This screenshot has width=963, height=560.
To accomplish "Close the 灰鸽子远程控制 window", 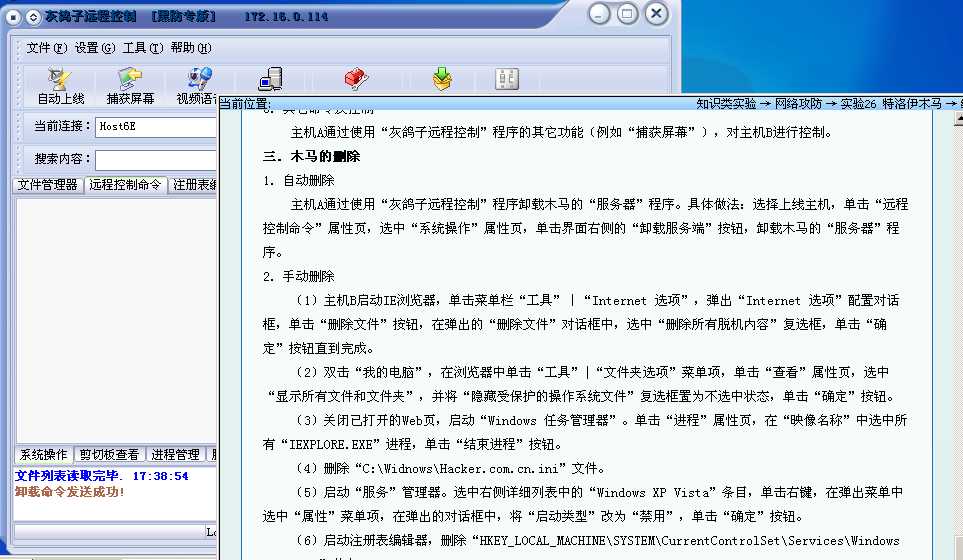I will 656,14.
